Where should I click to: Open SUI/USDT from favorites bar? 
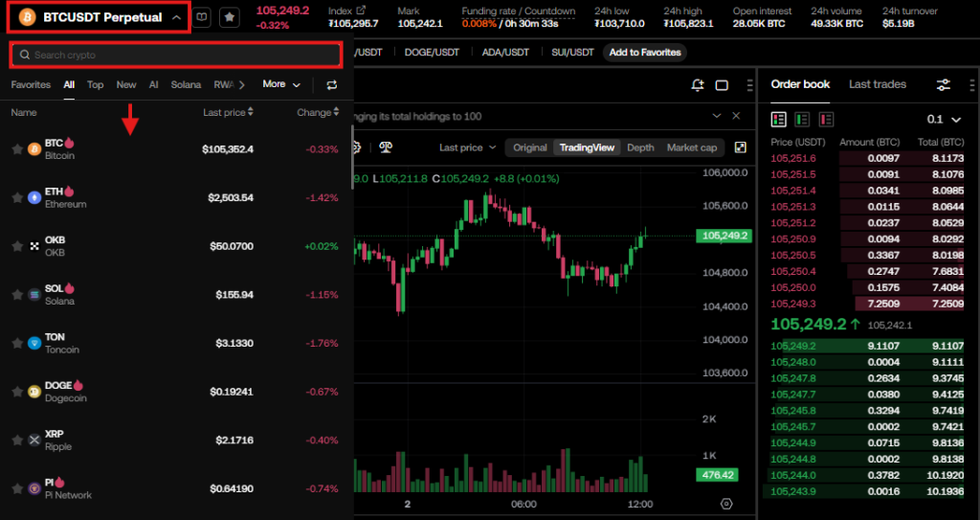(x=572, y=53)
